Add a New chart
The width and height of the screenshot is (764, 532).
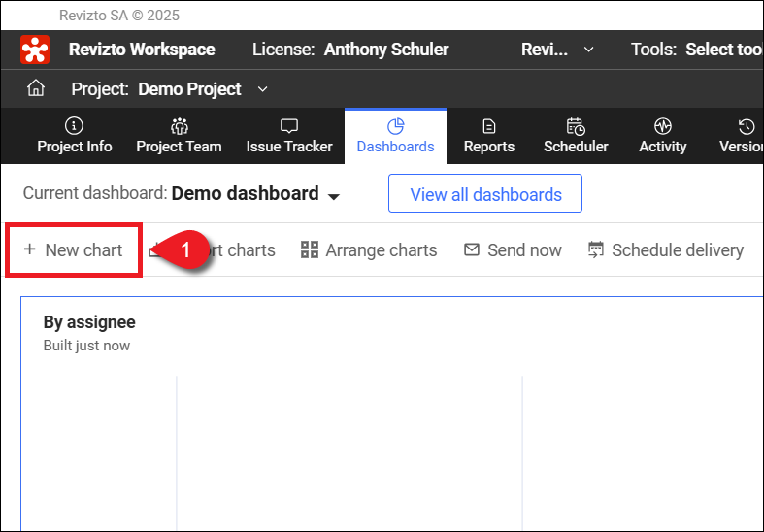(x=74, y=250)
